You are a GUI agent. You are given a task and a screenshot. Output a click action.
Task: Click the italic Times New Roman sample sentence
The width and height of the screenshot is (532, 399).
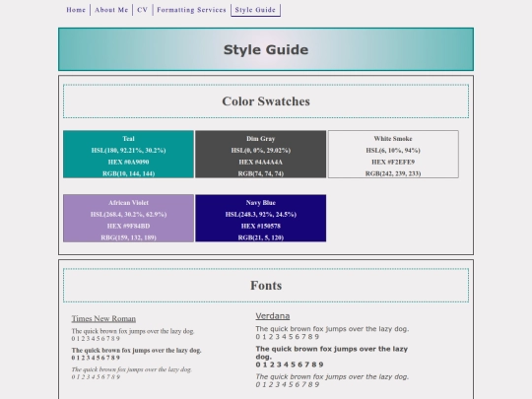[x=132, y=369]
